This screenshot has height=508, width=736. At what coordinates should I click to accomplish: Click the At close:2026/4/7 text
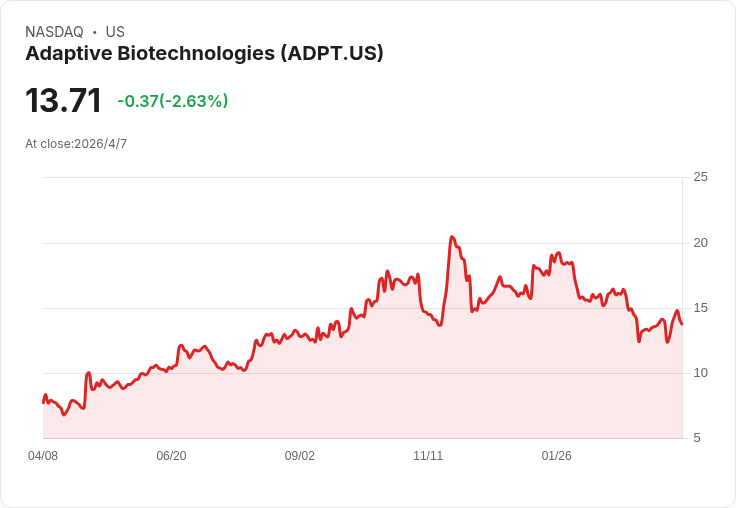(76, 144)
